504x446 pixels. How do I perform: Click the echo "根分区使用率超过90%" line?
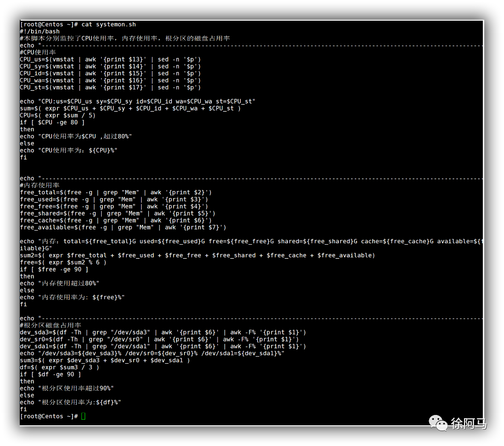tap(67, 389)
